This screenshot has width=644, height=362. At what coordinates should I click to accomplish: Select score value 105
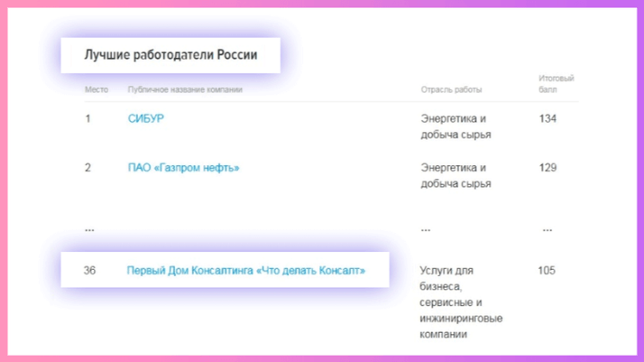click(x=547, y=270)
